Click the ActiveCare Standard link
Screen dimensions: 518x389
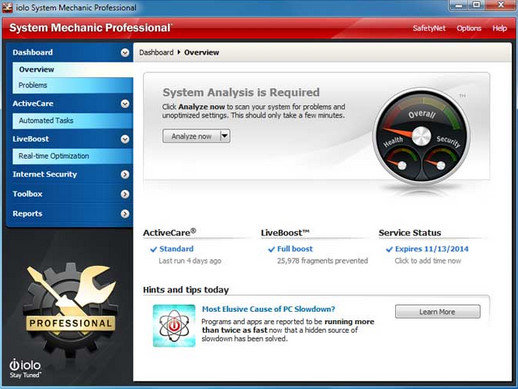[176, 249]
